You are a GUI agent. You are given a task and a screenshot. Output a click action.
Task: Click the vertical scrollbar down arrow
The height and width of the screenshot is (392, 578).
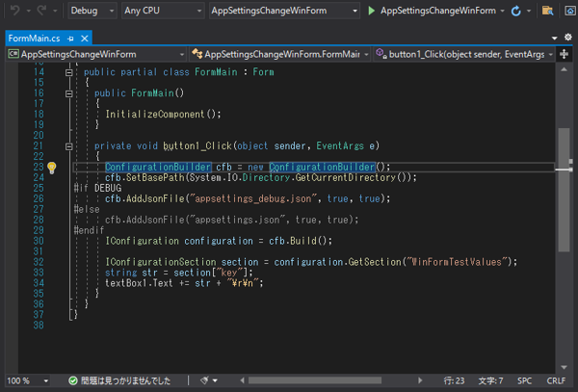pyautogui.click(x=564, y=367)
